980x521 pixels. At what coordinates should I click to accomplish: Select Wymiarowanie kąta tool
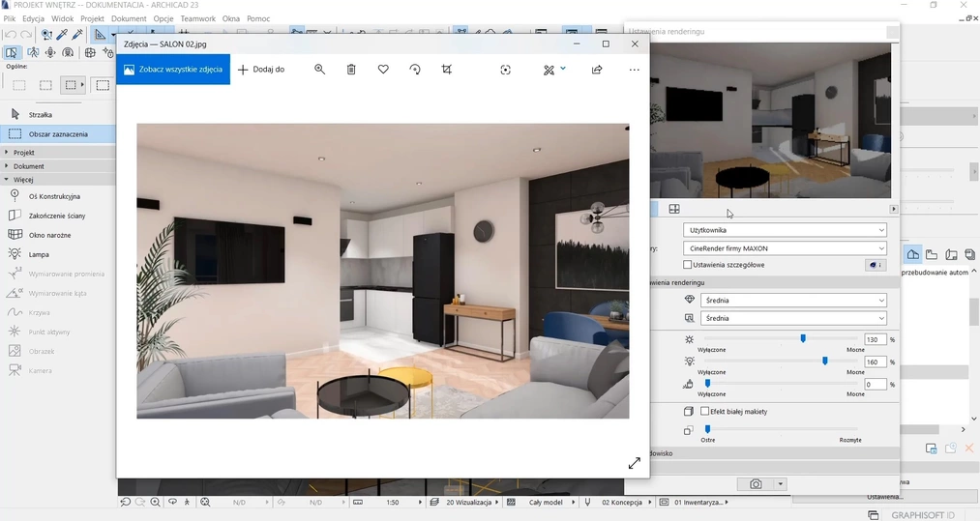[x=57, y=293]
